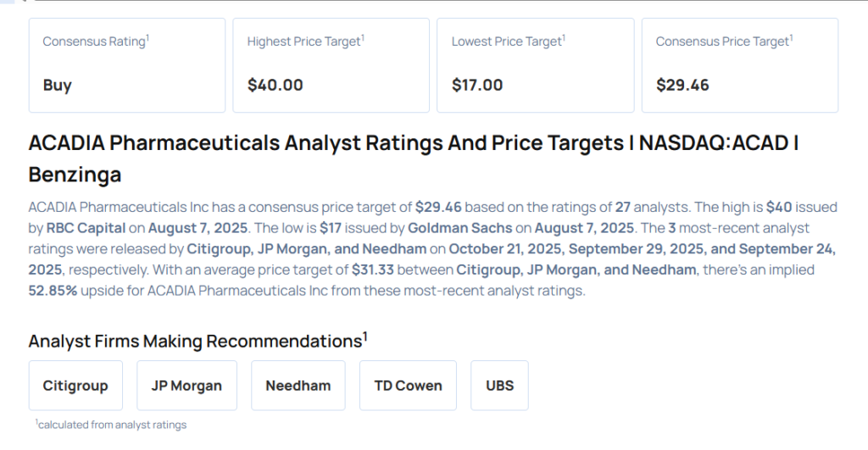Click the Citigroup analyst firm button
The height and width of the screenshot is (450, 868).
(x=75, y=386)
